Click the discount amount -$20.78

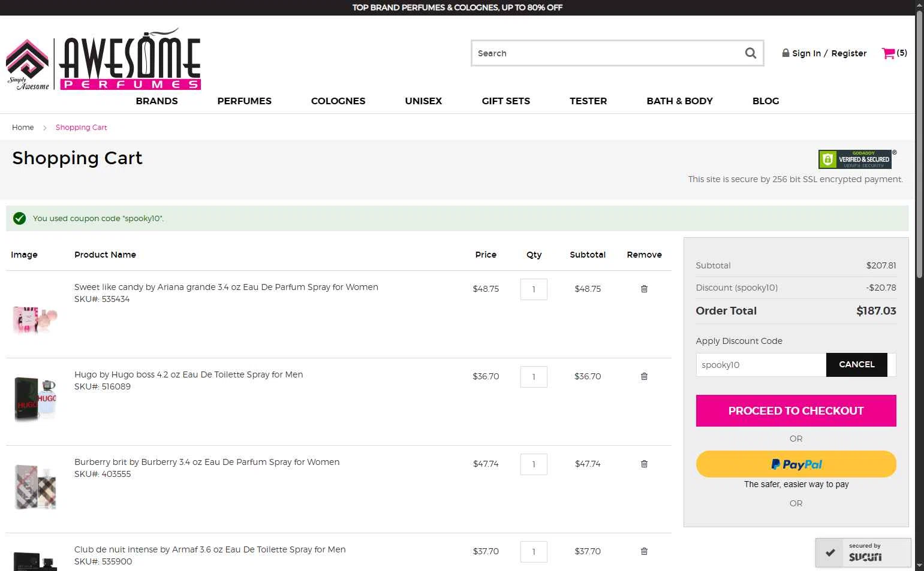coord(881,288)
